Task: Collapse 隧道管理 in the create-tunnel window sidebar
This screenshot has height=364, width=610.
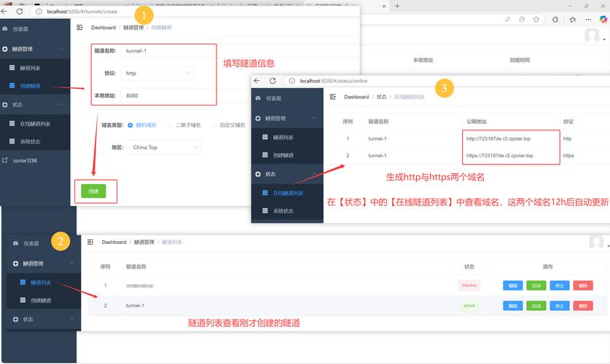Action: (35, 49)
